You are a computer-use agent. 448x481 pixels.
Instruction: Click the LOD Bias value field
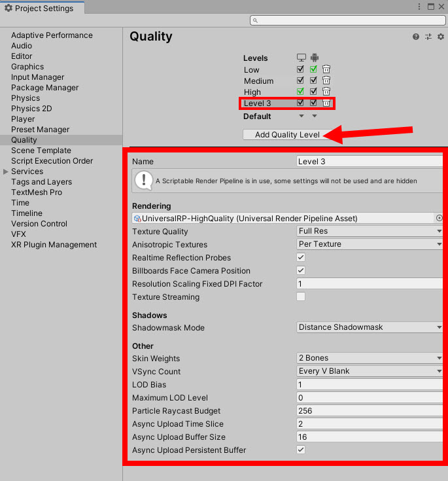(370, 384)
